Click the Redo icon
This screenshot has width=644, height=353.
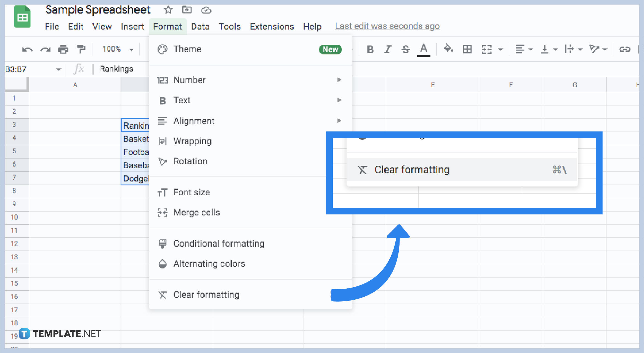point(45,49)
